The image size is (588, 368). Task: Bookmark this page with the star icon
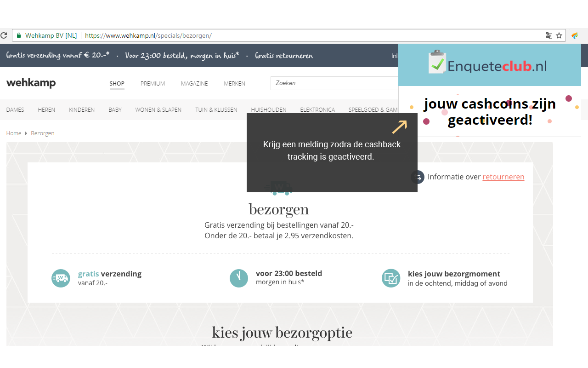(x=559, y=35)
